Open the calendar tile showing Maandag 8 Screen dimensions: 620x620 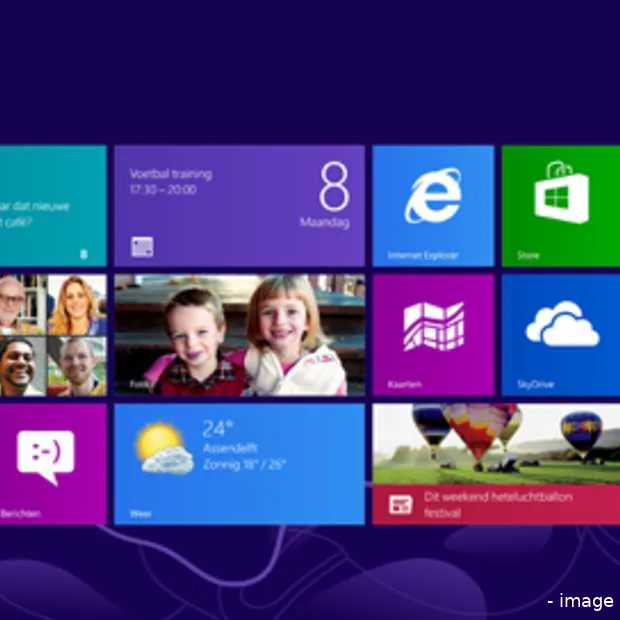pyautogui.click(x=239, y=206)
